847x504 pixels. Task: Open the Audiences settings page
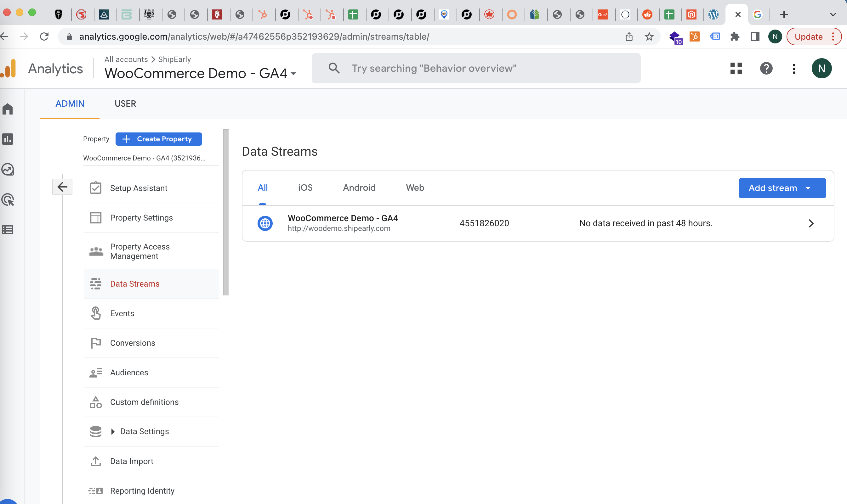(151, 372)
